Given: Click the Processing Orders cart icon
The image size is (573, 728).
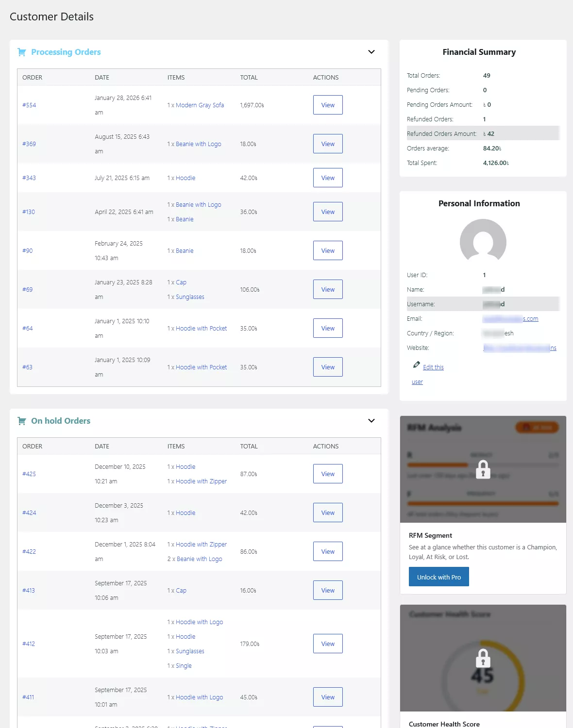Looking at the screenshot, I should [x=22, y=52].
